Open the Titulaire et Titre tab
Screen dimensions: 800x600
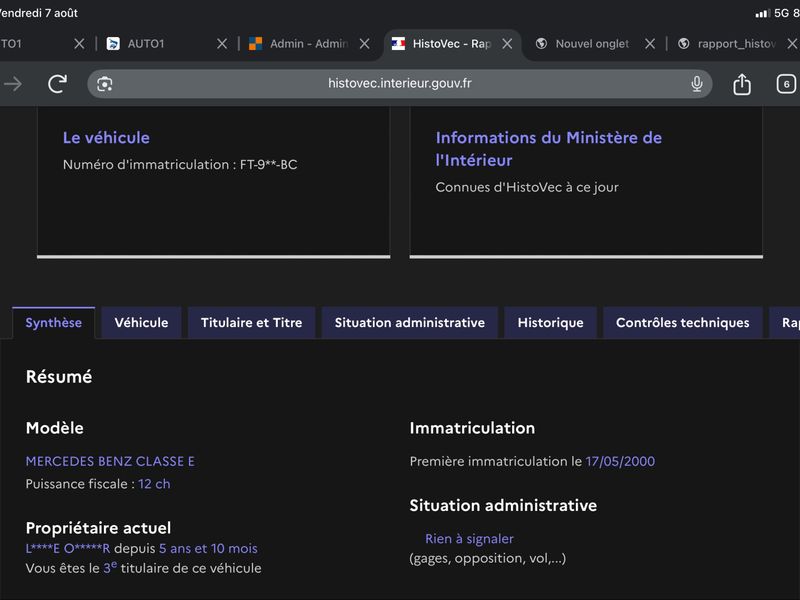252,322
